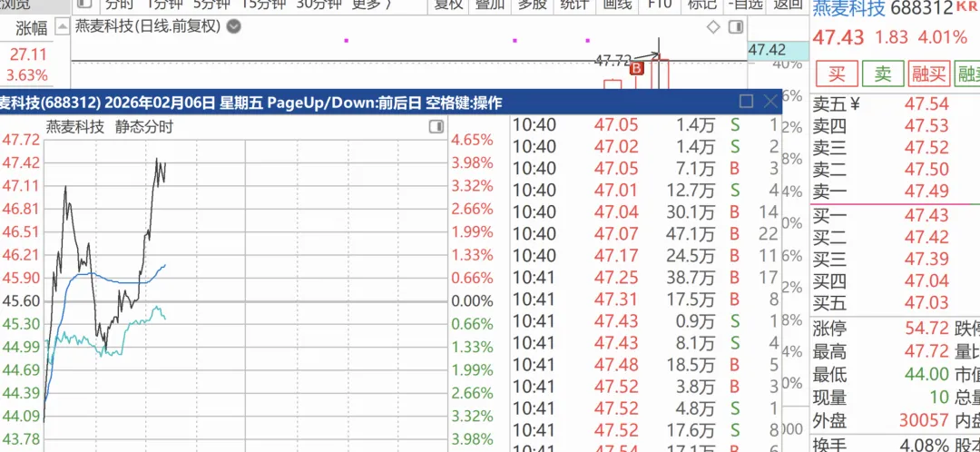Select the 10:40 tick with 47.1万 volume

coord(646,234)
